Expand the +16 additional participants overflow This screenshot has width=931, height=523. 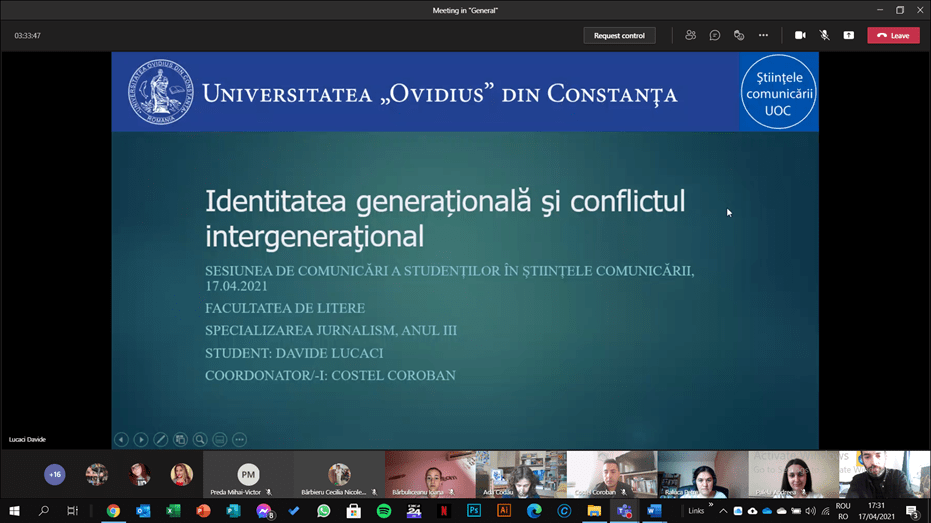55,474
